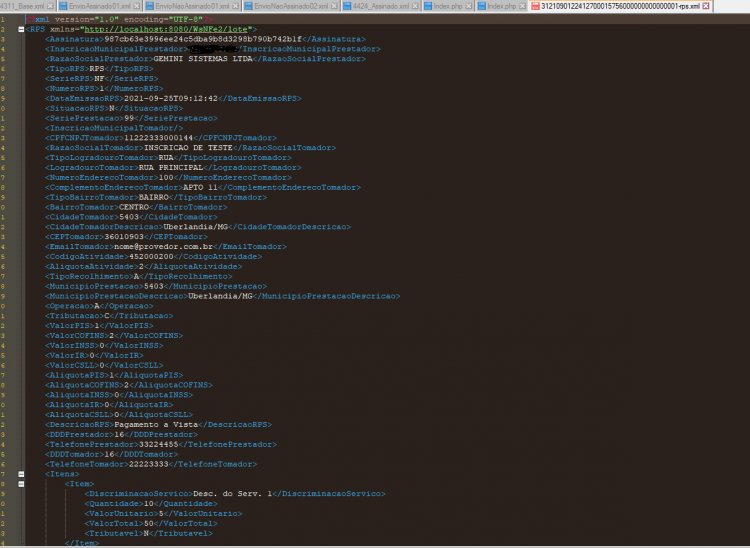Viewport: 750px width, 548px height.
Task: Click the TelefonePrestador value 33224455
Action: click(158, 444)
